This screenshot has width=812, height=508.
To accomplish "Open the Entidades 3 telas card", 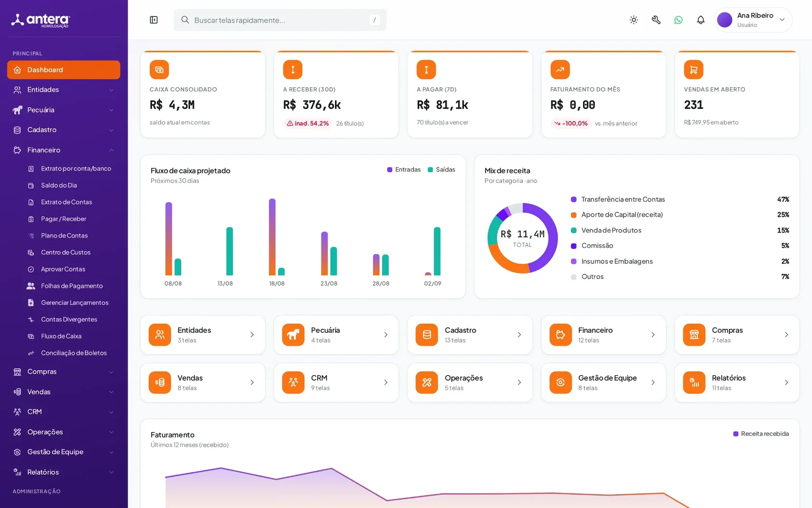I will click(203, 335).
